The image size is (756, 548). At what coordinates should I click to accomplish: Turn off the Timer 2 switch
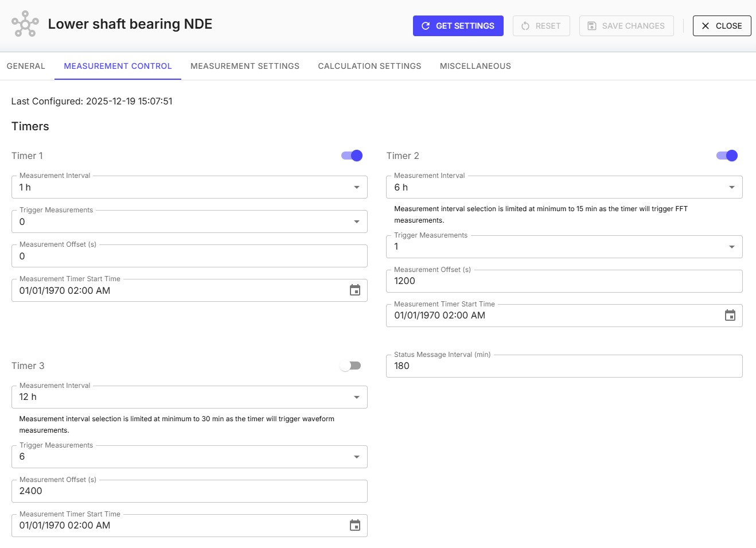click(x=727, y=156)
